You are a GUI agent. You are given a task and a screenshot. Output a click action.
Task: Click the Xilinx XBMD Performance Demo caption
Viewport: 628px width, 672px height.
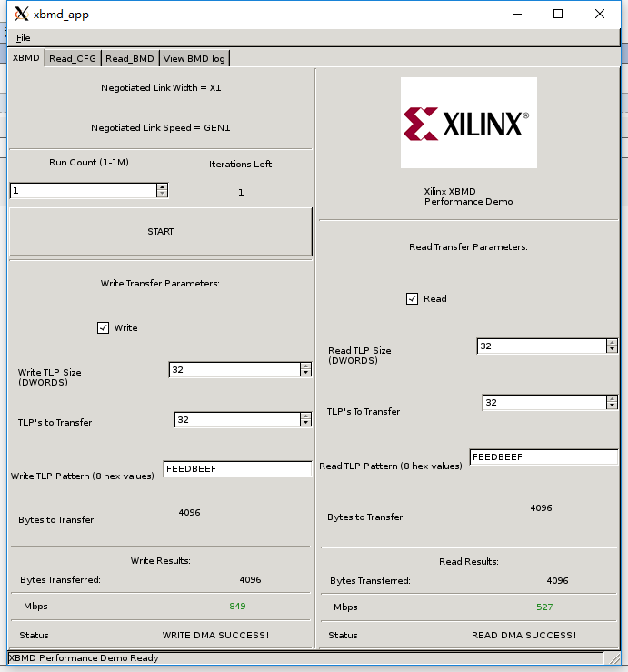pos(468,196)
